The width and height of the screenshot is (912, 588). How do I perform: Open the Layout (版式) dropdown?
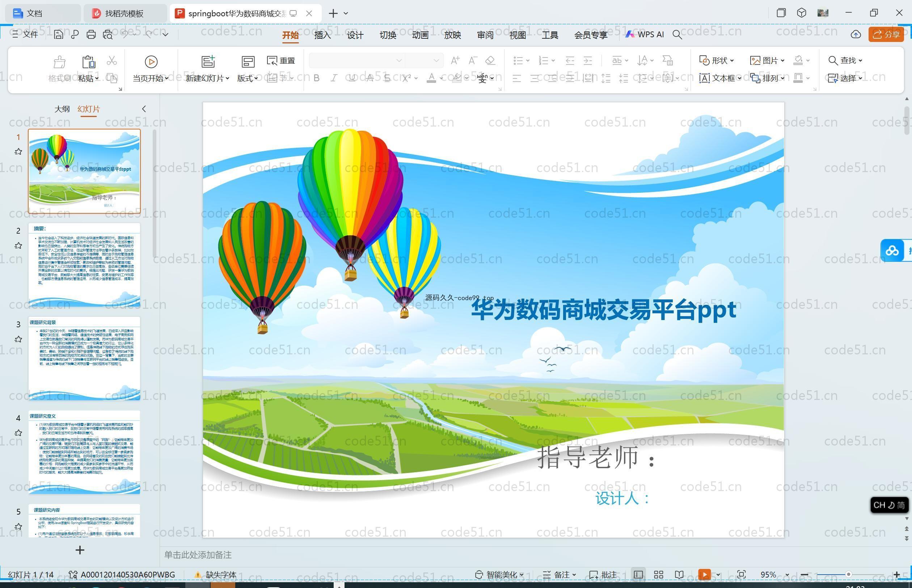click(248, 78)
